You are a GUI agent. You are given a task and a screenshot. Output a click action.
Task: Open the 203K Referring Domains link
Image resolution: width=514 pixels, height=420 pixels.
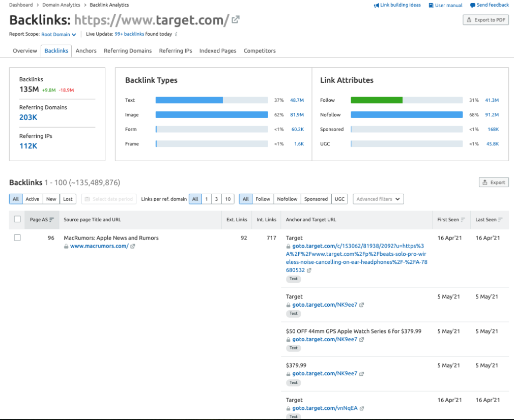pyautogui.click(x=28, y=117)
